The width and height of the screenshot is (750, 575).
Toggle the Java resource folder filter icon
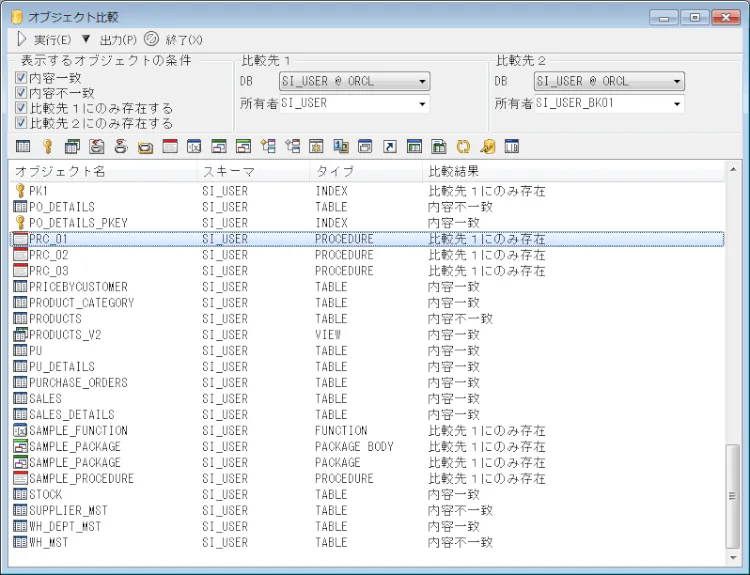pos(145,146)
